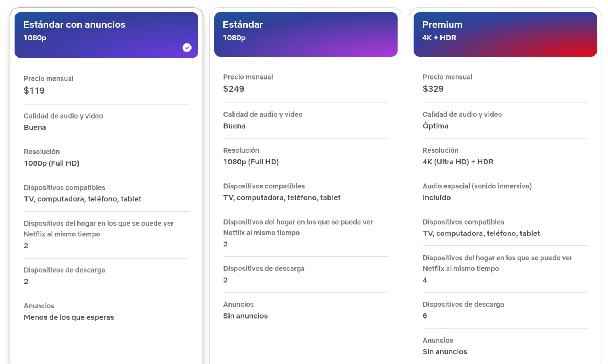This screenshot has height=364, width=608.
Task: Click the Premium download devices value 6
Action: tap(425, 316)
